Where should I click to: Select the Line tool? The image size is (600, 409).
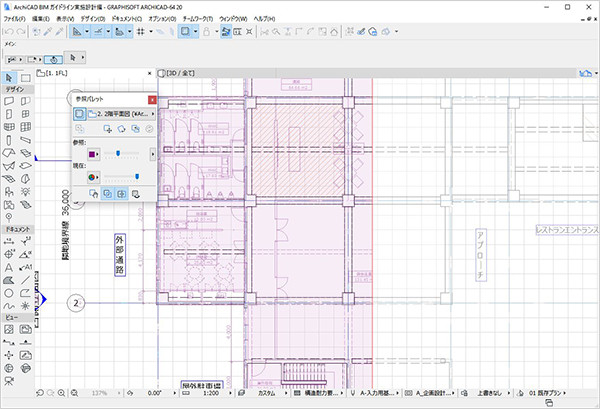tap(26, 280)
